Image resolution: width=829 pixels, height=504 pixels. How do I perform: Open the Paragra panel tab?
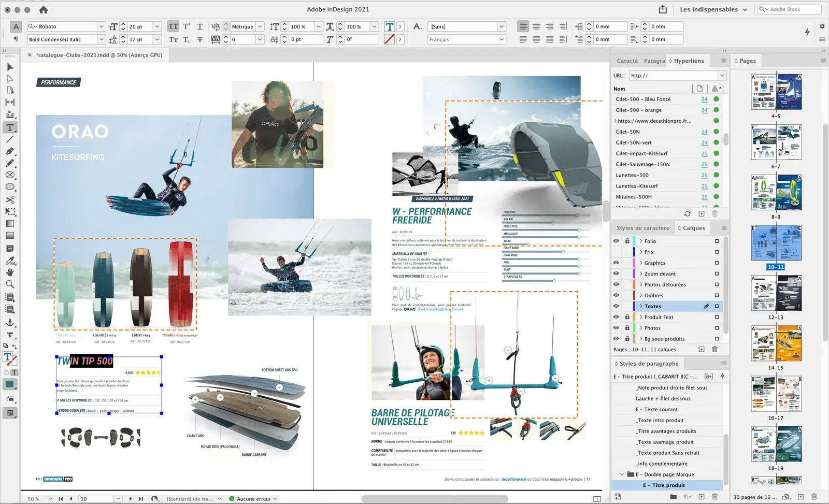tap(654, 61)
